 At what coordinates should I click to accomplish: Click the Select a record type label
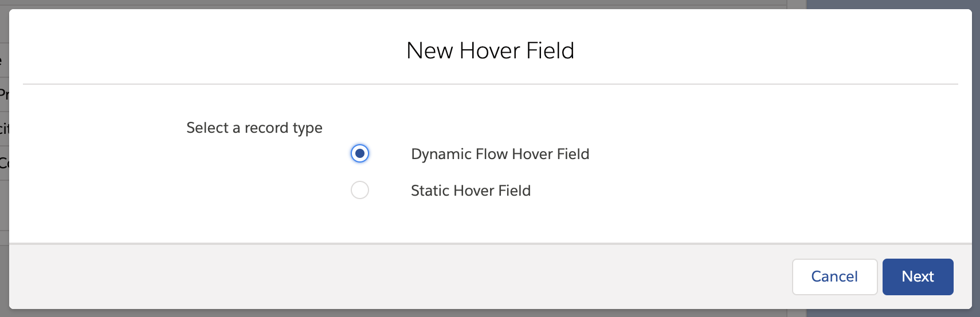(254, 128)
